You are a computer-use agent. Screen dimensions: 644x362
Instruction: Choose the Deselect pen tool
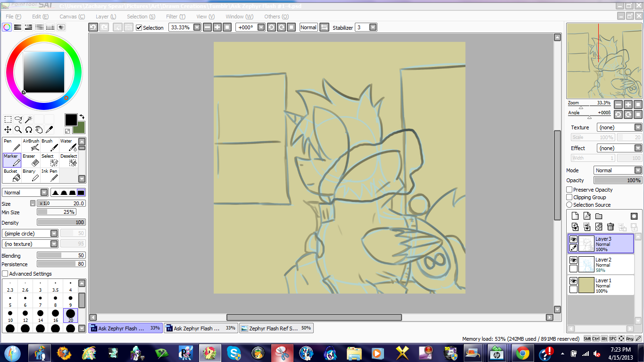[x=68, y=160]
